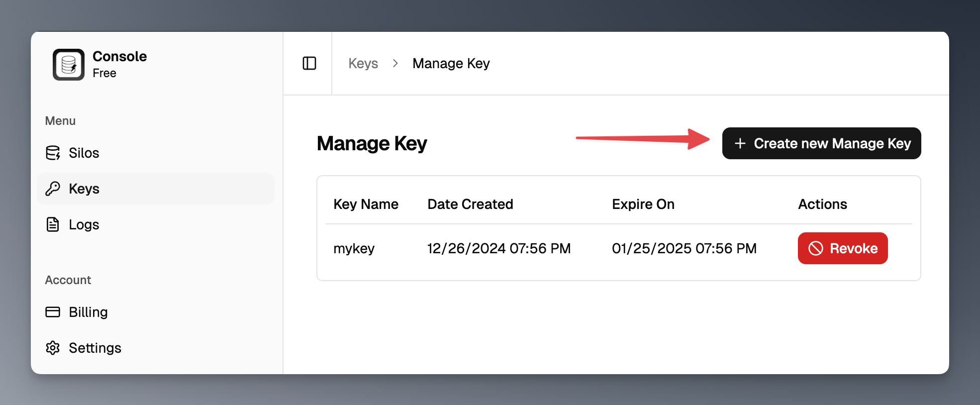Open Settings from the sidebar
This screenshot has width=980, height=405.
click(x=155, y=348)
